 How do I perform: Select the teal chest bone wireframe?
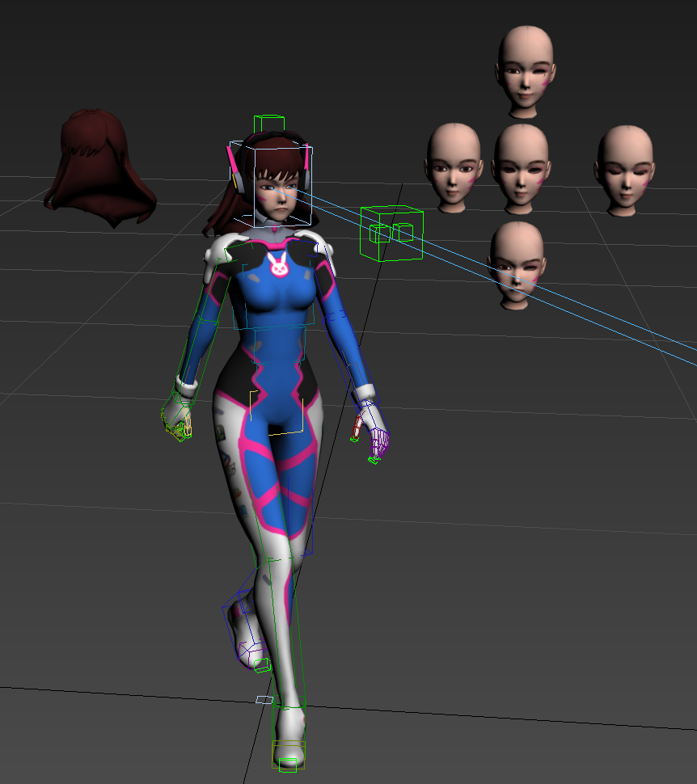(274, 295)
